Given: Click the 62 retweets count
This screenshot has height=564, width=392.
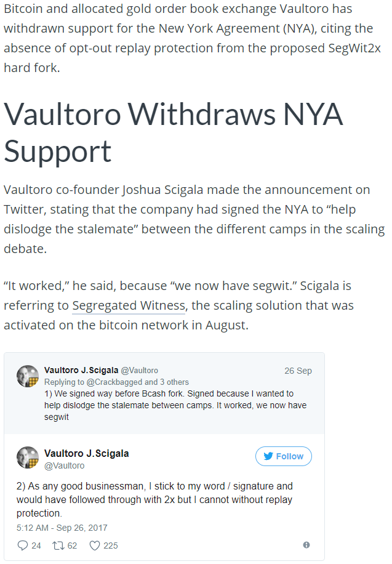Looking at the screenshot, I should coord(72,545).
